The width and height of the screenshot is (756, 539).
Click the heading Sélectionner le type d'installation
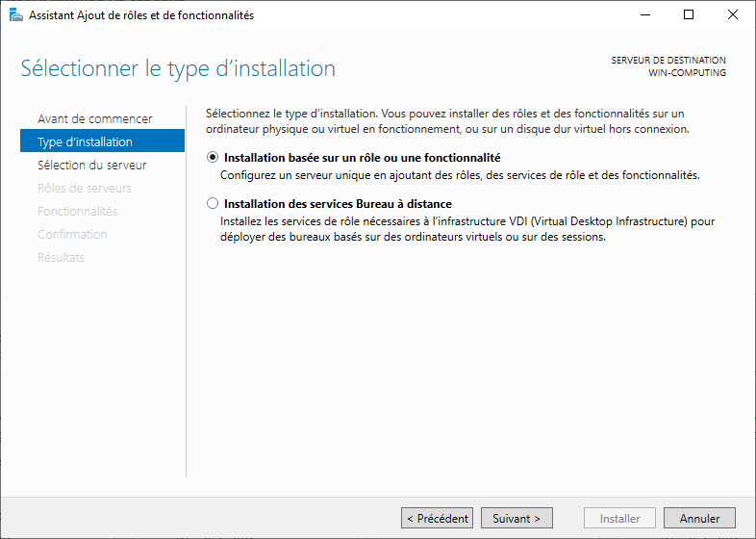(x=178, y=69)
